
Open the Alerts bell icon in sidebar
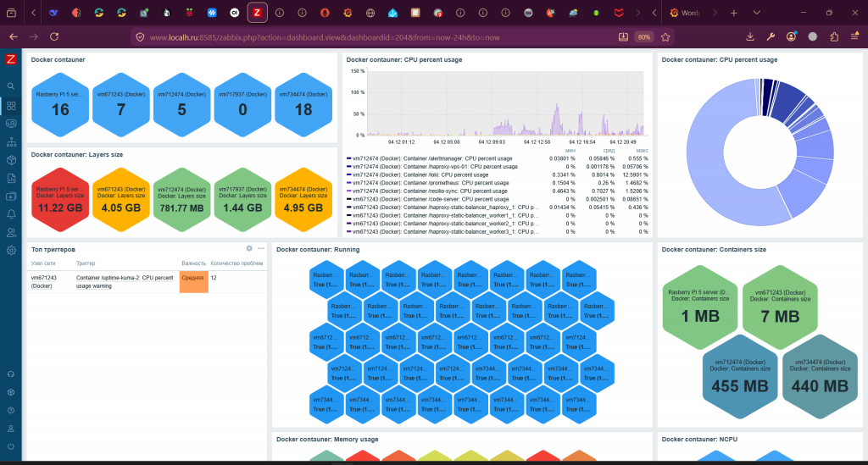[11, 213]
